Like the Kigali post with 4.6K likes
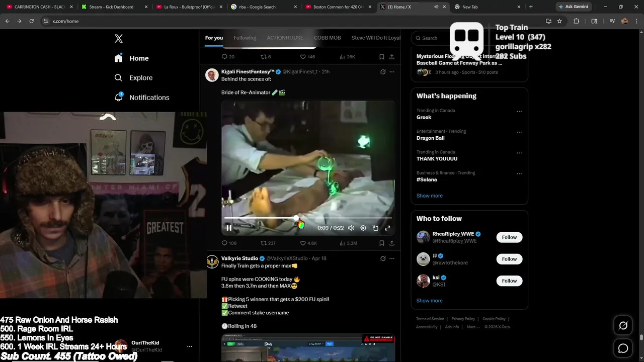The width and height of the screenshot is (644, 362). (308, 243)
